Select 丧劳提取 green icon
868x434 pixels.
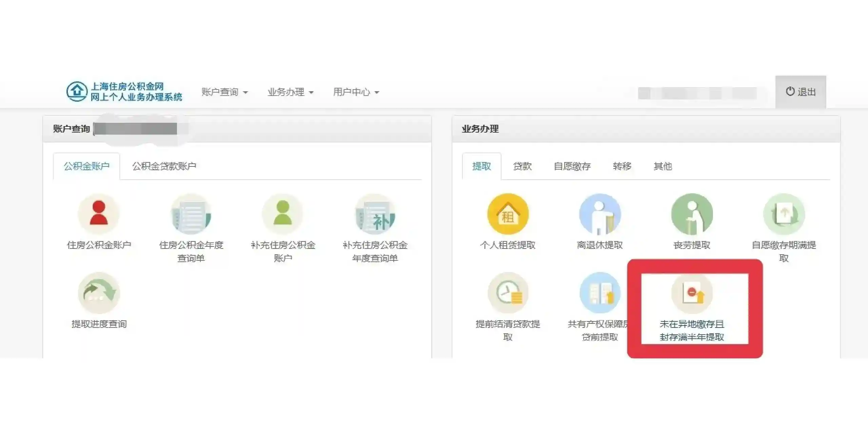coord(692,214)
